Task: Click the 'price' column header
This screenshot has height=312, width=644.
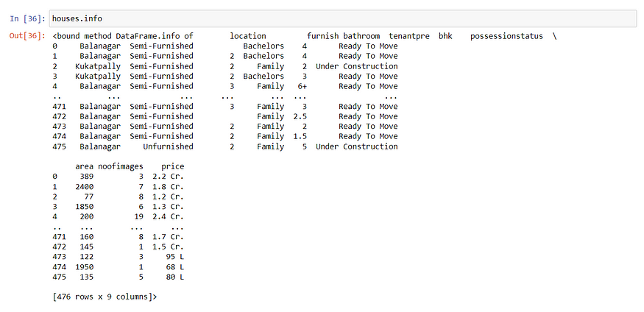Action: click(172, 167)
